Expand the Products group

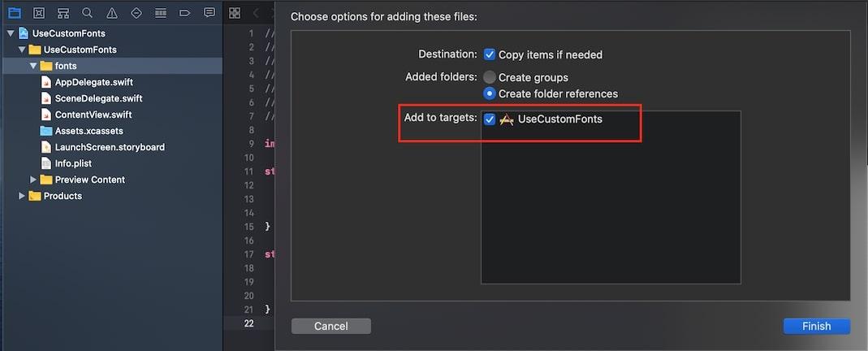click(22, 196)
